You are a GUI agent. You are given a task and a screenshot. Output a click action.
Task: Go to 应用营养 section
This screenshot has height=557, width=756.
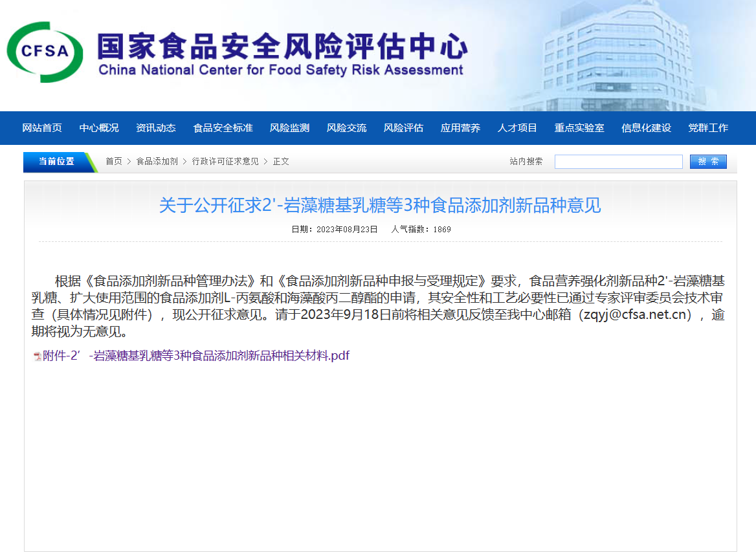pos(460,128)
